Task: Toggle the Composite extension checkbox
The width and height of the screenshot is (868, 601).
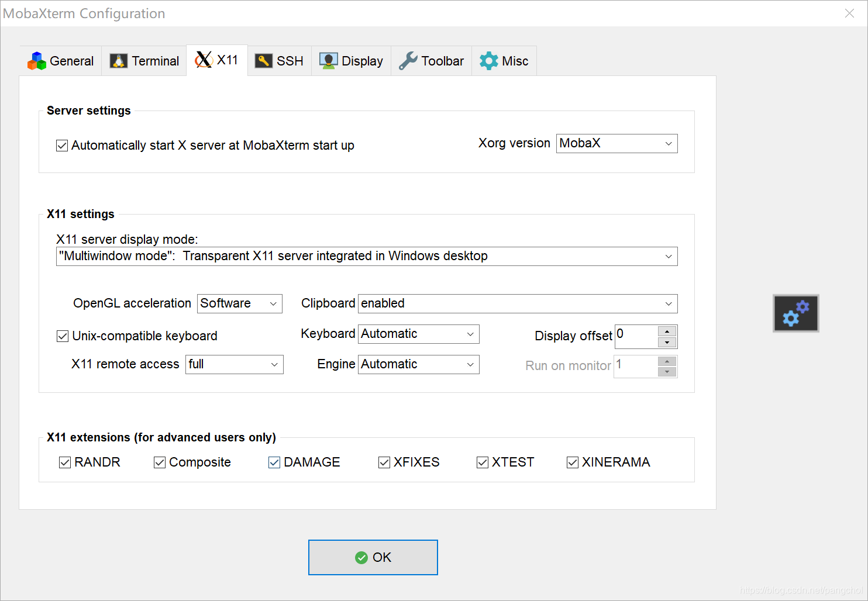Action: (160, 462)
